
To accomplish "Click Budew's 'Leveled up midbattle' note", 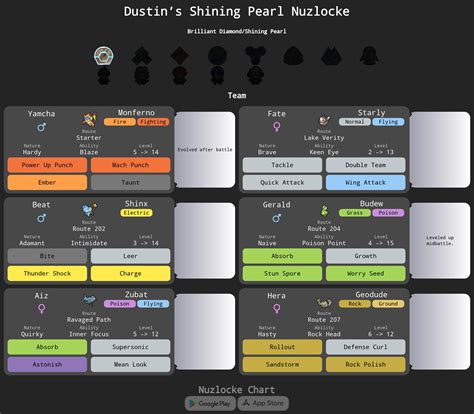I will (x=440, y=240).
